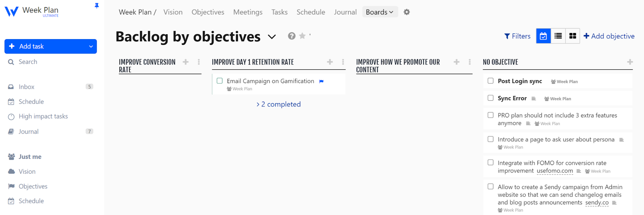Click the pin sidebar icon

point(97,6)
